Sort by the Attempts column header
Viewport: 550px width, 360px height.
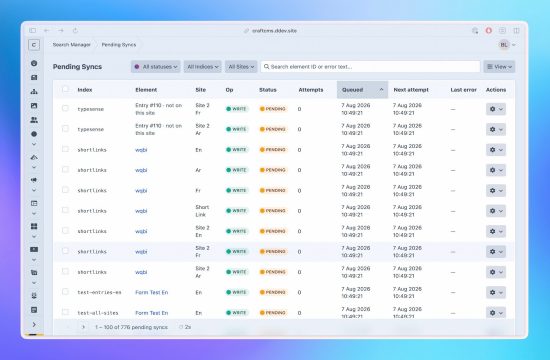click(x=311, y=90)
